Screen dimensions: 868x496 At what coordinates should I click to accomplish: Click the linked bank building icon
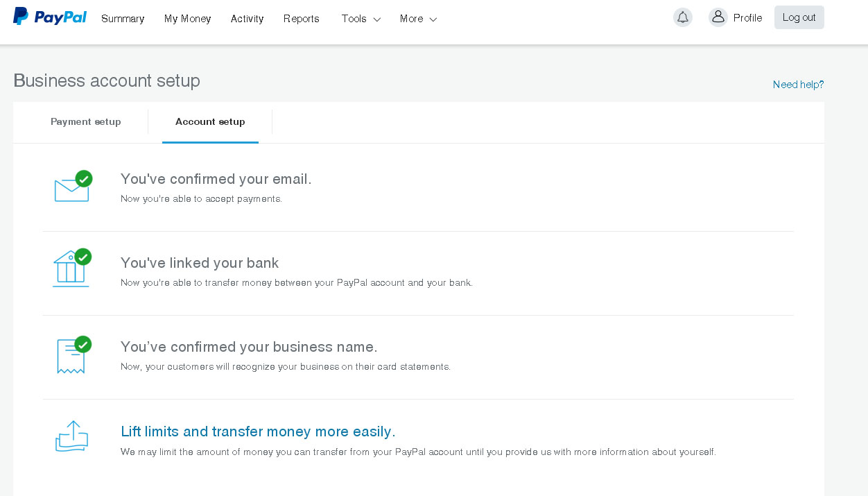click(x=71, y=270)
